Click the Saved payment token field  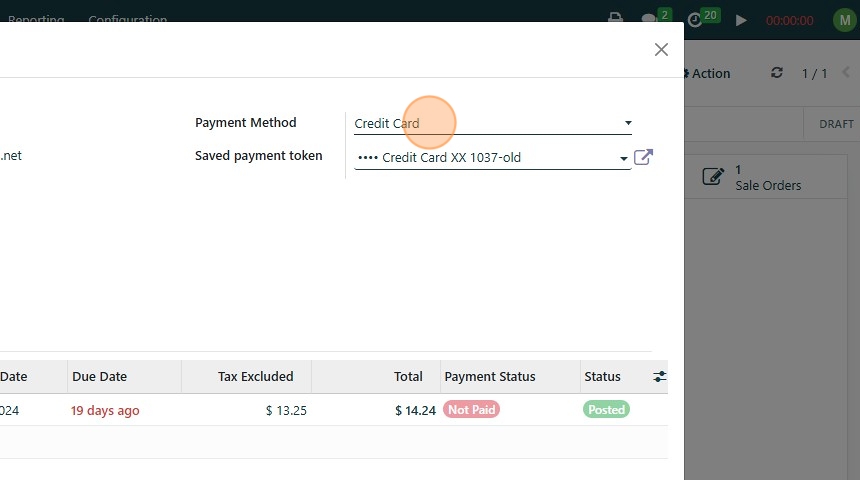pos(493,158)
